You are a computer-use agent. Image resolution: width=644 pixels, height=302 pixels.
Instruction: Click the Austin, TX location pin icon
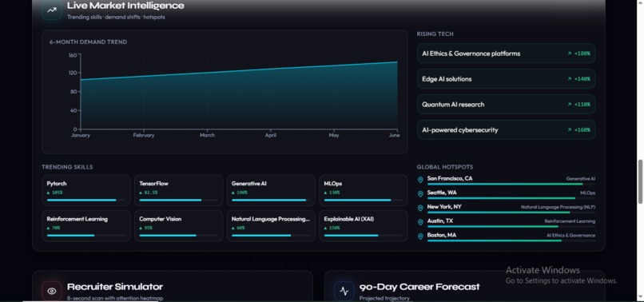[420, 222]
